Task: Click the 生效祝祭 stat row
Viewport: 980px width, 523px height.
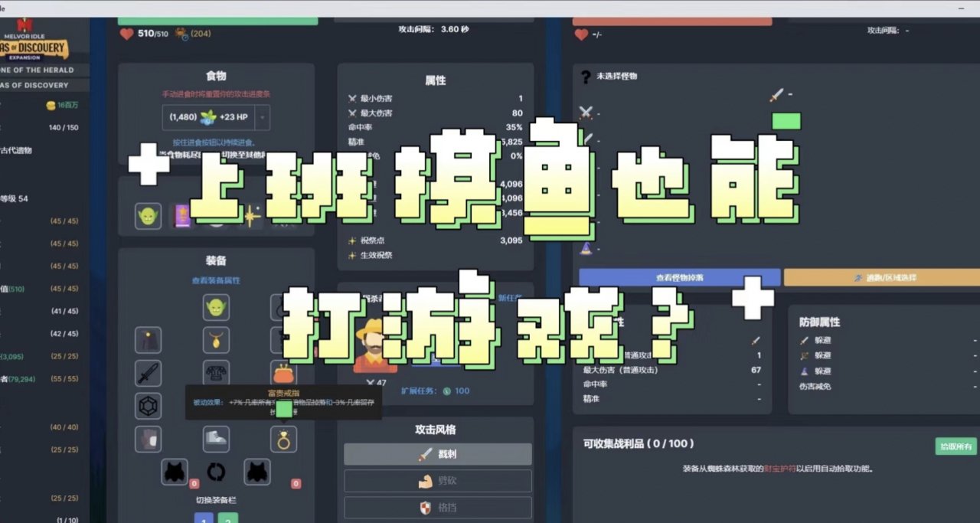Action: pos(436,255)
